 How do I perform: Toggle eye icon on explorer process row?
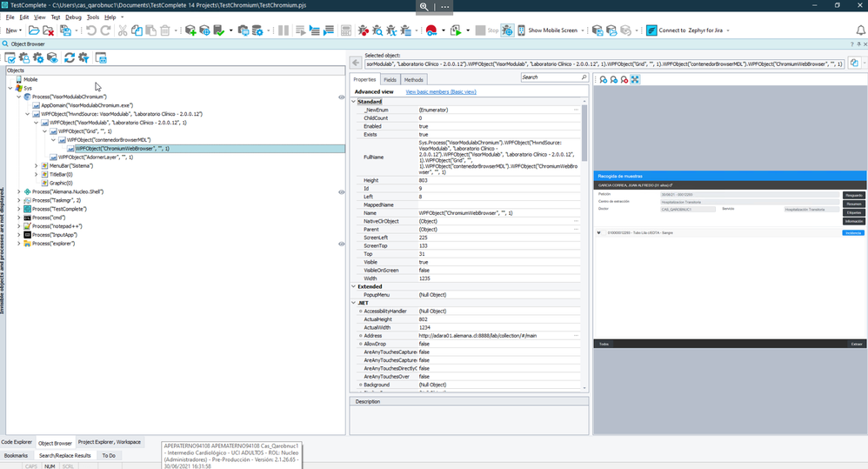coord(341,244)
